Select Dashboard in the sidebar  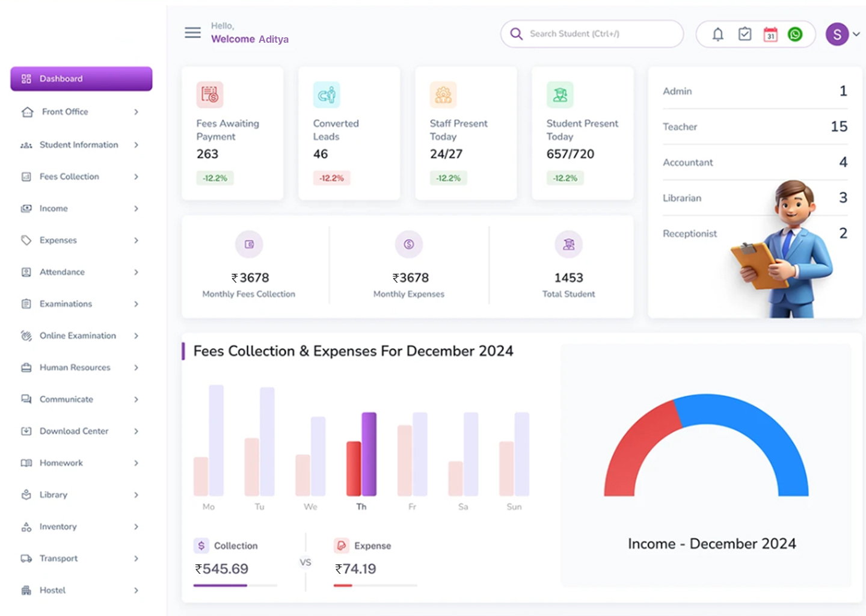click(x=81, y=79)
